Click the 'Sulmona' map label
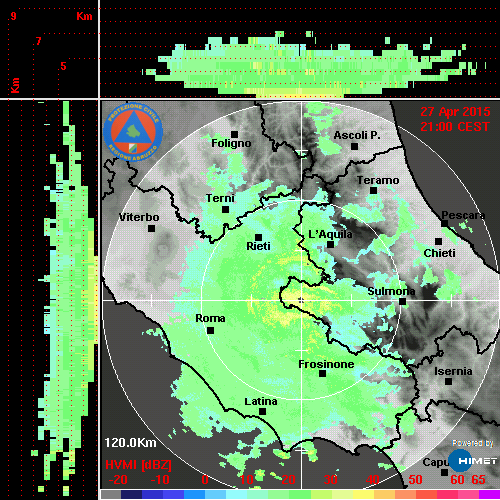This screenshot has height=500, width=500. (391, 291)
